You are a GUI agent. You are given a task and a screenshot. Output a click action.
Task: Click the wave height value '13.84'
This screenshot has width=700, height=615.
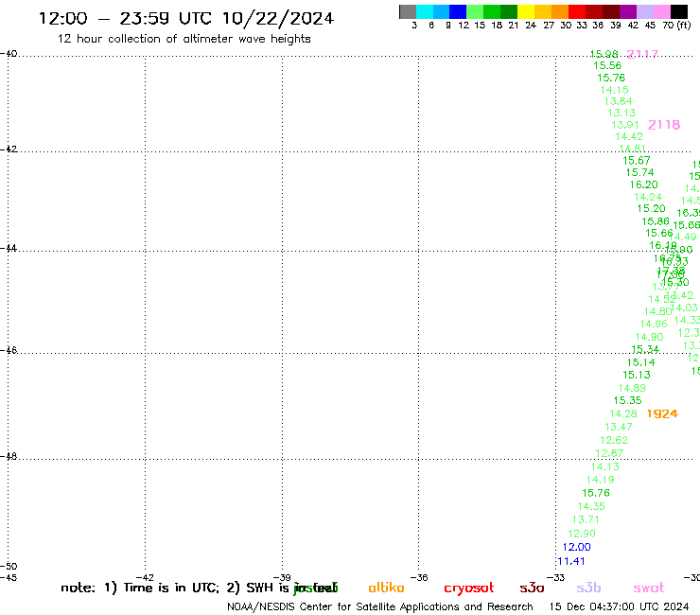(x=618, y=101)
